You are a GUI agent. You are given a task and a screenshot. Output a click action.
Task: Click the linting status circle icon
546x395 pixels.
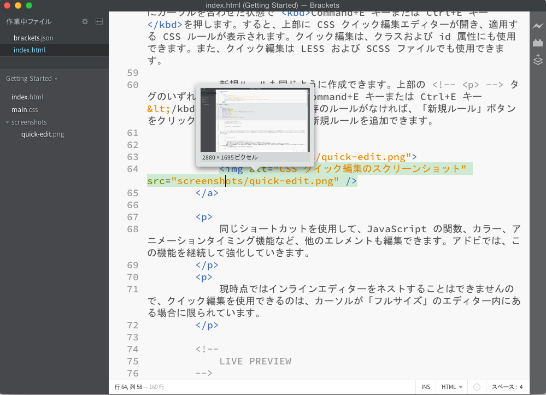[477, 387]
